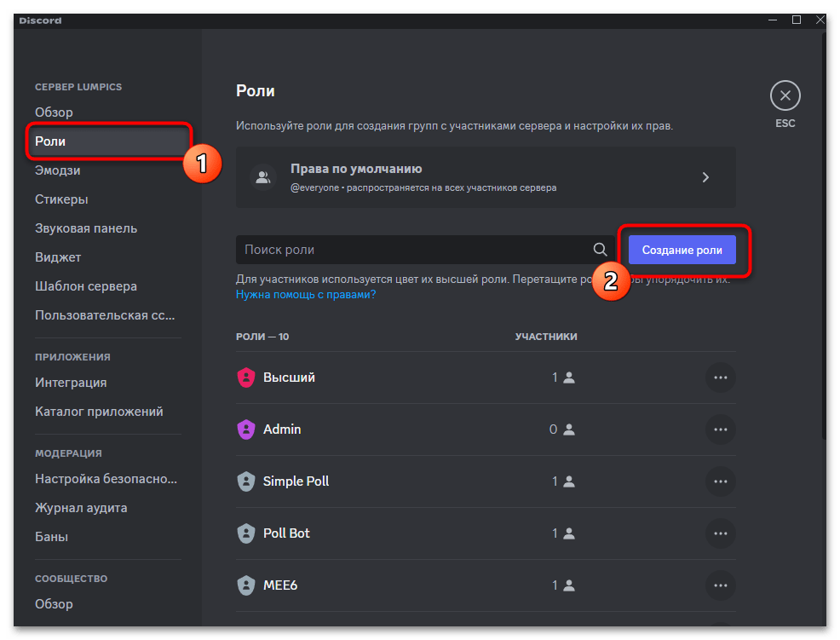This screenshot has width=840, height=640.
Task: Open more options for Simple Poll role
Action: 720,481
